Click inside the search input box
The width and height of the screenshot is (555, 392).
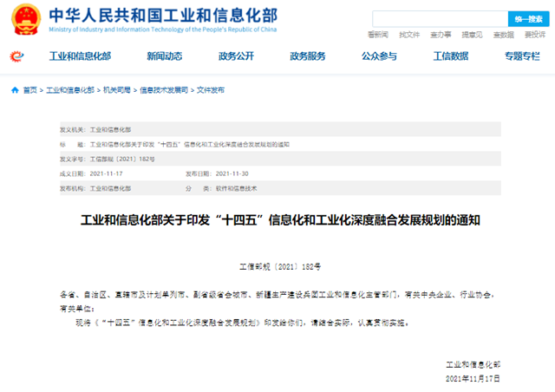(440, 19)
